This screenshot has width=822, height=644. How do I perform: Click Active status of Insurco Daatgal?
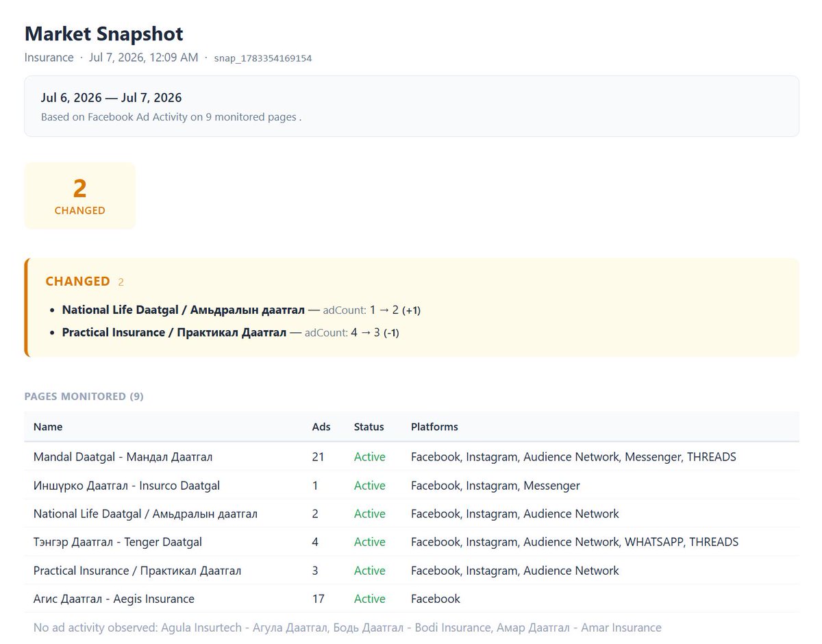(x=370, y=486)
